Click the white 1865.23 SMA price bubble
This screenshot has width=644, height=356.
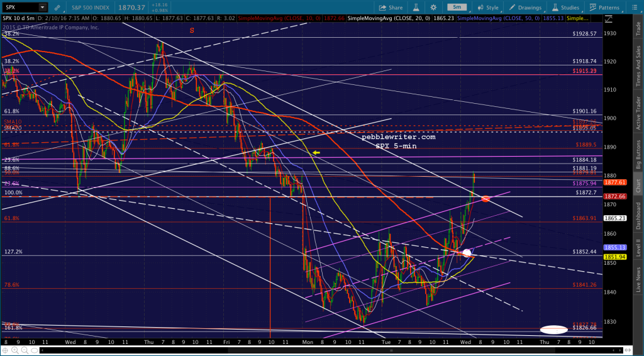click(614, 218)
